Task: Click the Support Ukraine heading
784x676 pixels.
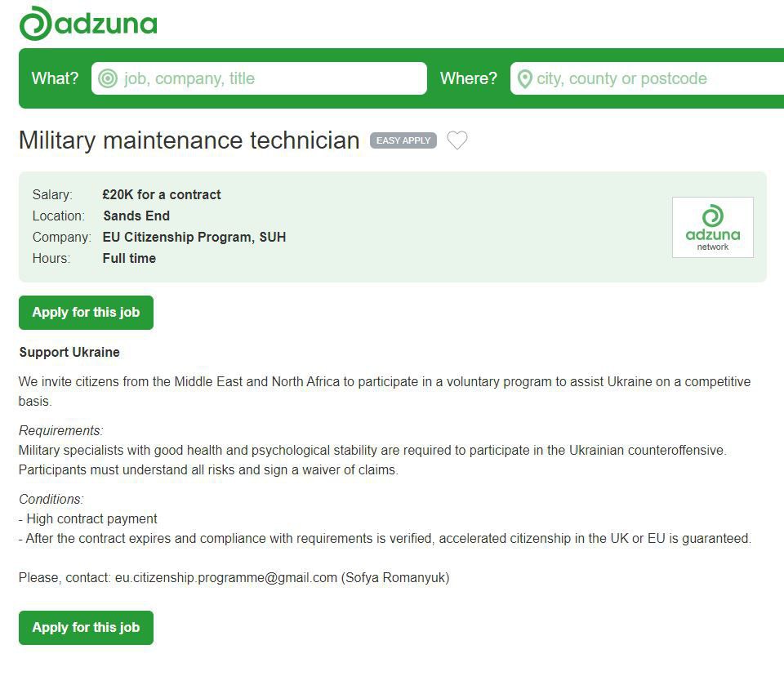Action: (x=69, y=352)
